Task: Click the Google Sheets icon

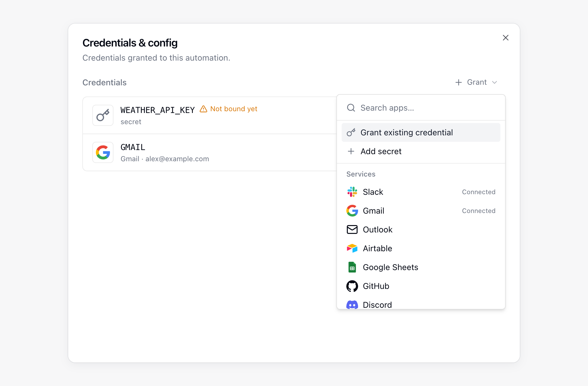Action: coord(352,267)
